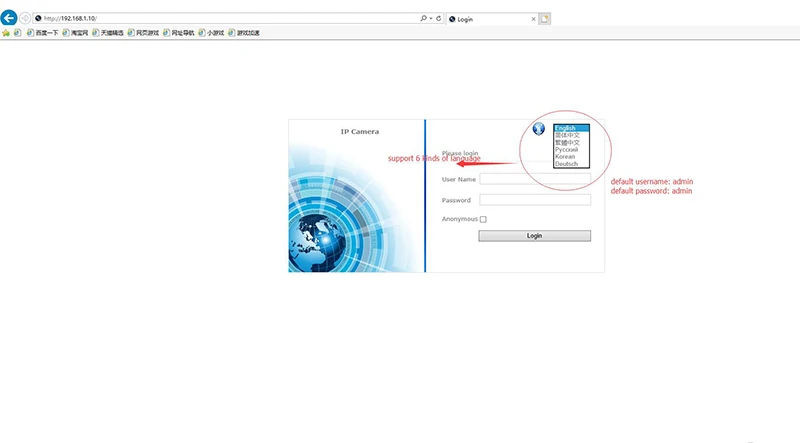Click the User Name input field
This screenshot has width=800, height=443.
[x=535, y=179]
